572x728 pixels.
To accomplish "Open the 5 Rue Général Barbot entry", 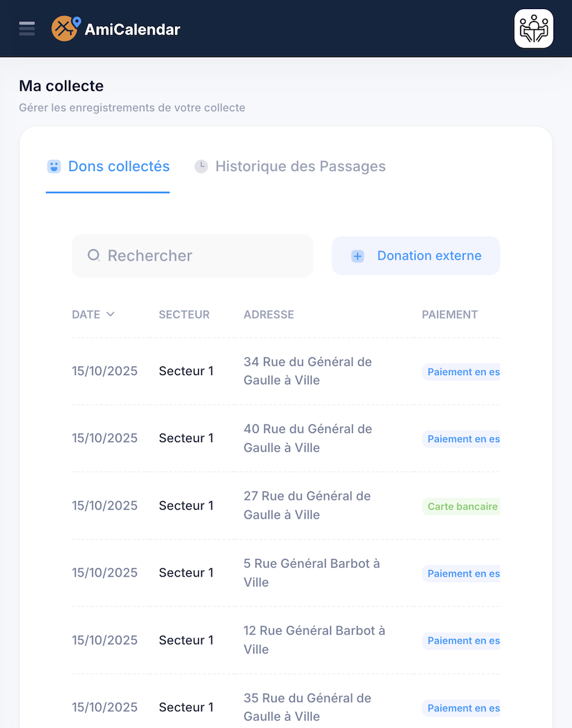I will [x=311, y=573].
